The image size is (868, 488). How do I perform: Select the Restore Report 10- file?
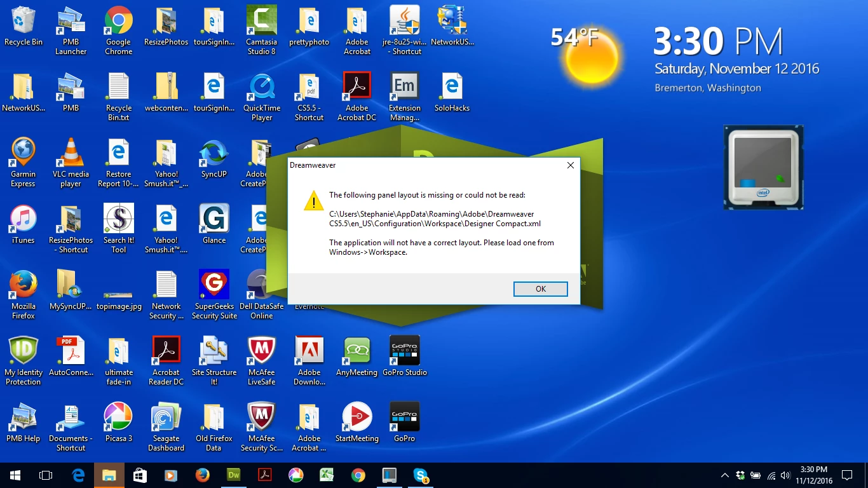[x=119, y=163]
